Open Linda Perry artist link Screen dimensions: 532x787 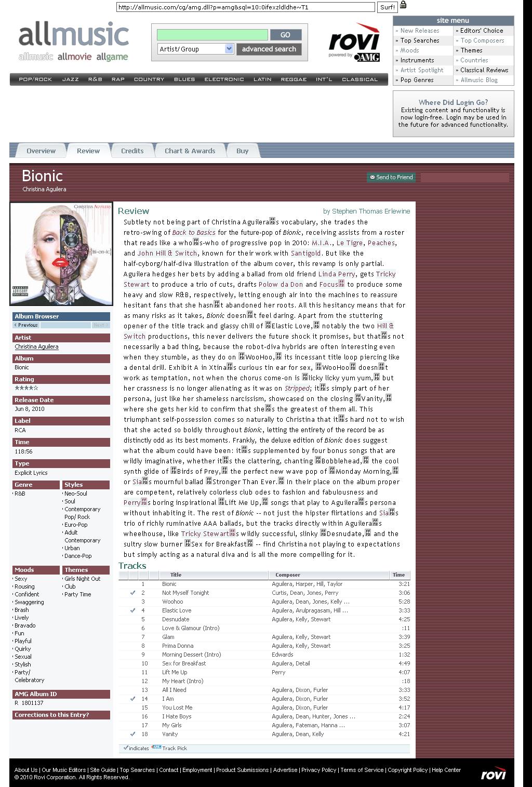[x=337, y=274]
